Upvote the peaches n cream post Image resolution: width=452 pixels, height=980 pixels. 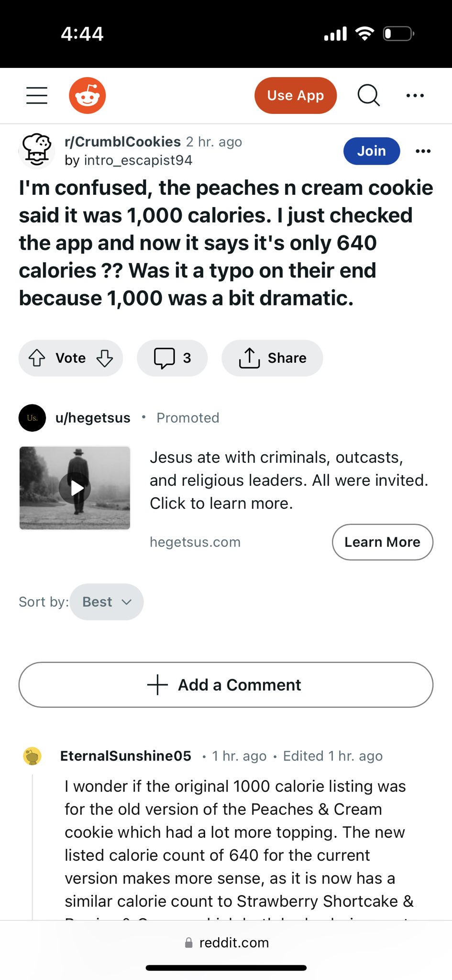pos(37,358)
